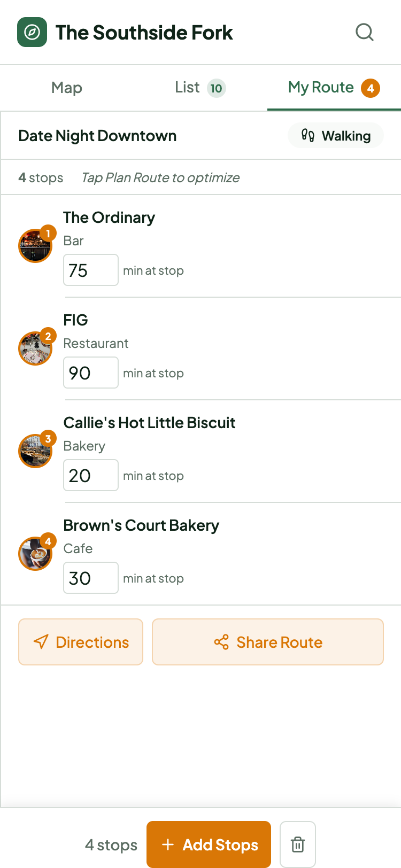Focus the FIG minutes input
The height and width of the screenshot is (868, 401).
90,373
